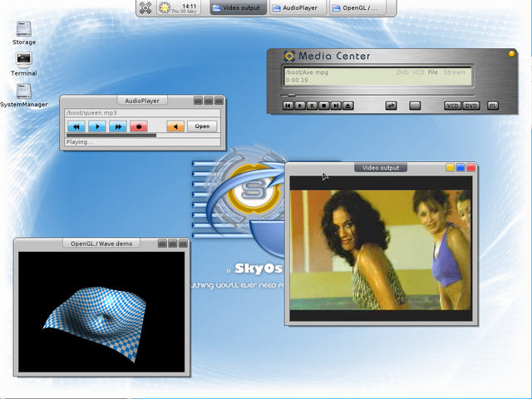Click the Video output window title tab
The height and width of the screenshot is (399, 532).
[x=381, y=168]
